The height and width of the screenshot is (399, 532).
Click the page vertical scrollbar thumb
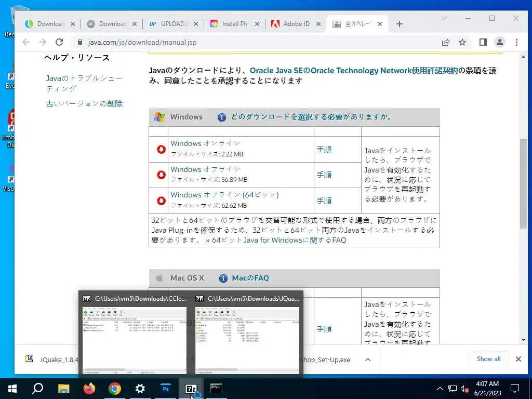[x=523, y=183]
